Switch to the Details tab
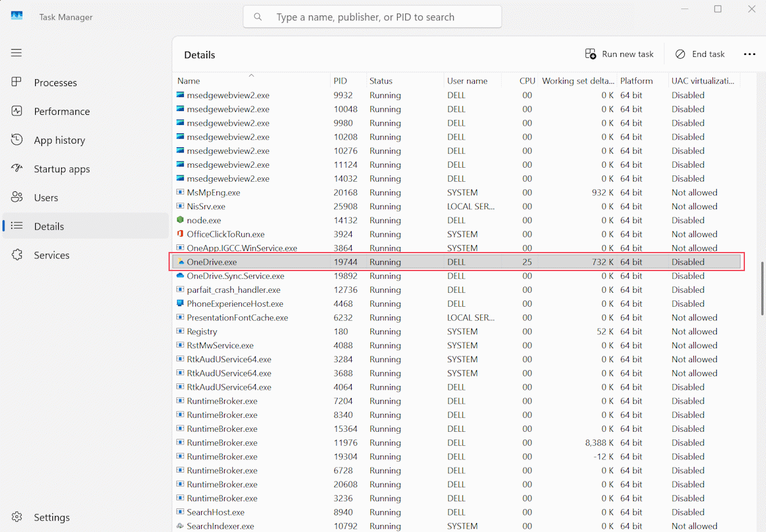 [x=49, y=226]
